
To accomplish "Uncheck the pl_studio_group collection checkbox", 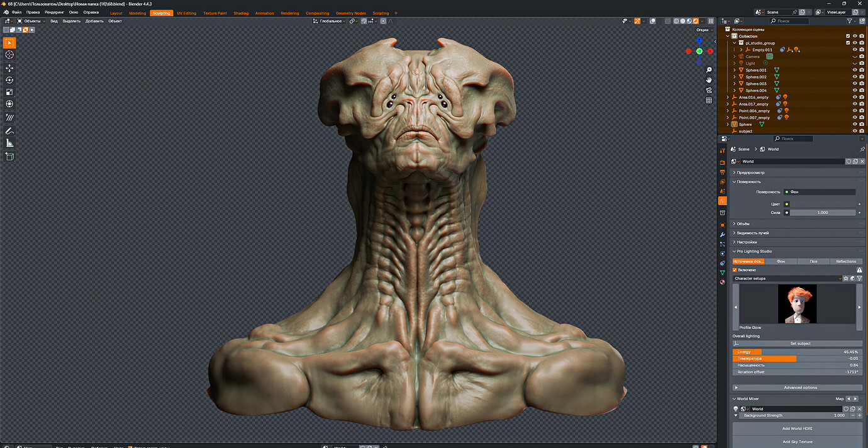I will (848, 43).
